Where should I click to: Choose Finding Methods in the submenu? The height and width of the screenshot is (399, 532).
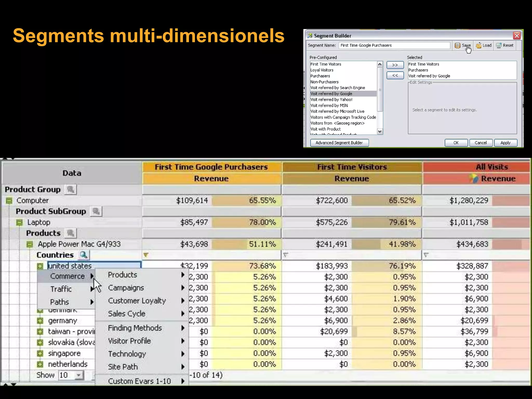point(142,328)
